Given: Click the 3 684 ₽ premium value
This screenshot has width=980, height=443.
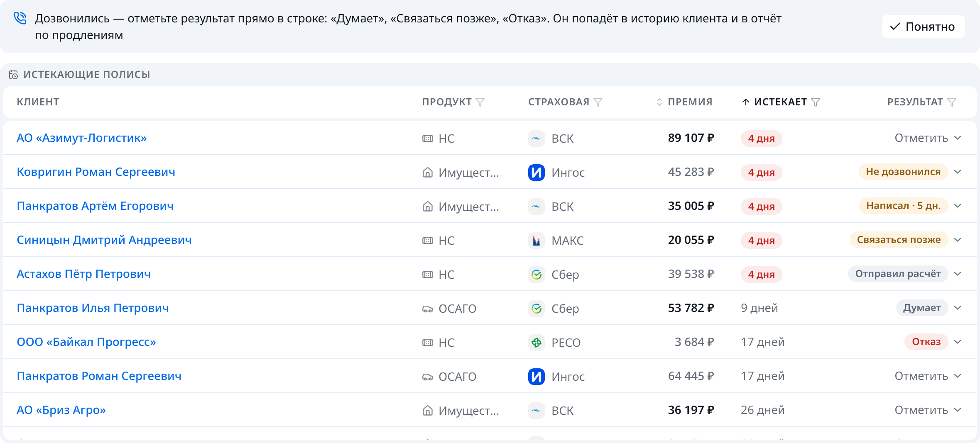Looking at the screenshot, I should (694, 342).
